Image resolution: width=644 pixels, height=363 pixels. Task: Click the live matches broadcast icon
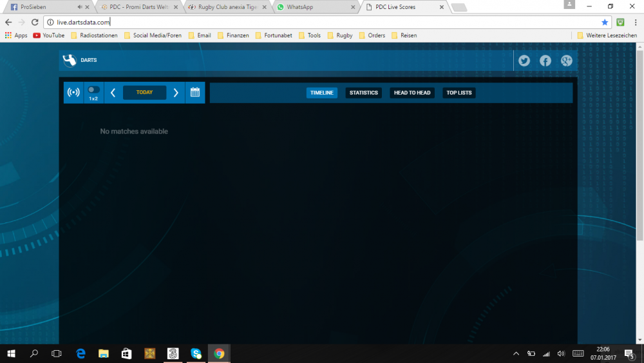pyautogui.click(x=73, y=93)
